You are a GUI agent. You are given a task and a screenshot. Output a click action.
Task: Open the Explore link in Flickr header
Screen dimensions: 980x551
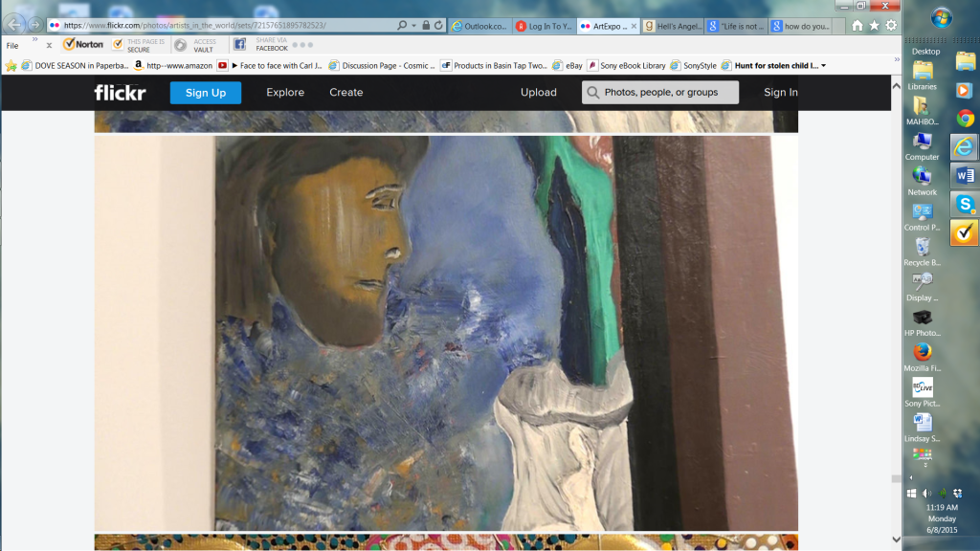tap(285, 93)
